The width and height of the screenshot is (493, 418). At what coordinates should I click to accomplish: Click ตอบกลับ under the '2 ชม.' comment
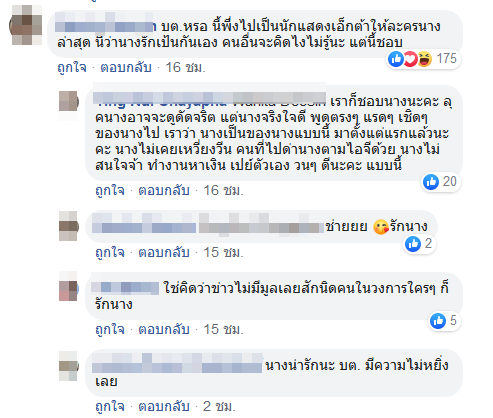click(x=164, y=406)
